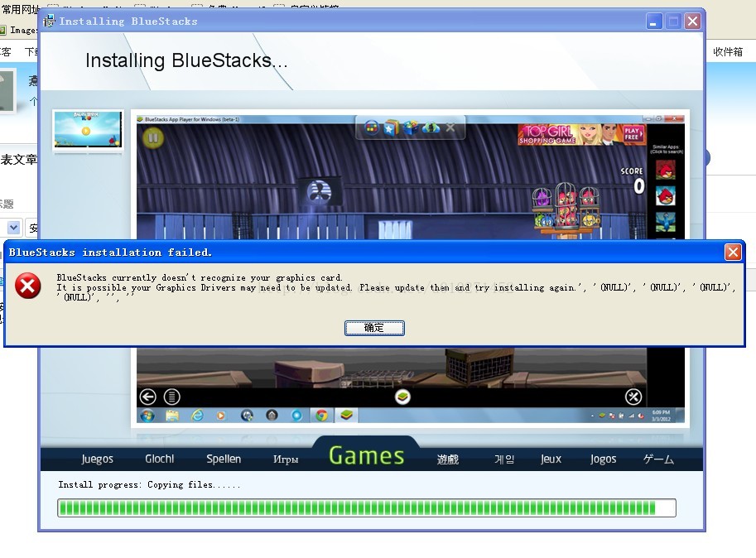Click 收件箱 in the background browser
The image size is (756, 558).
tap(728, 51)
